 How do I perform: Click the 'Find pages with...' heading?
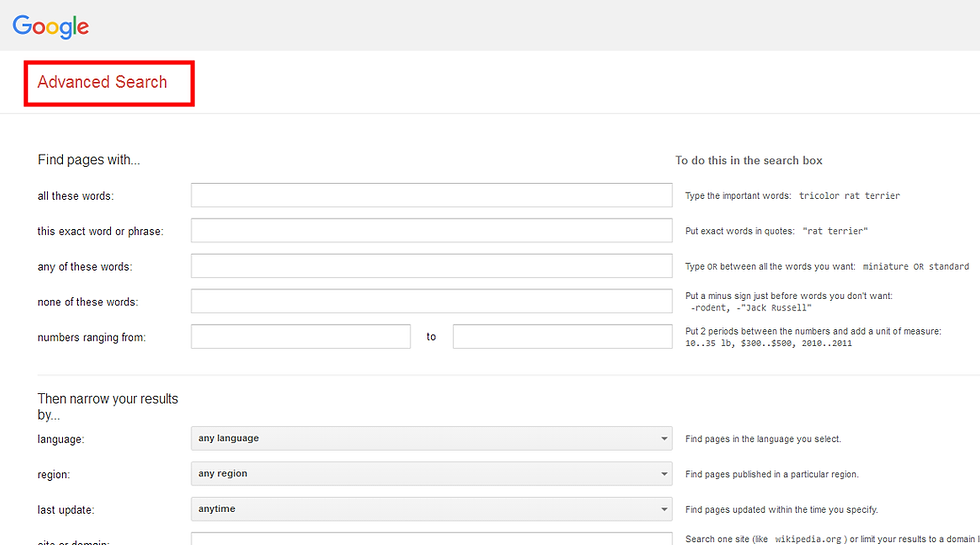coord(89,160)
